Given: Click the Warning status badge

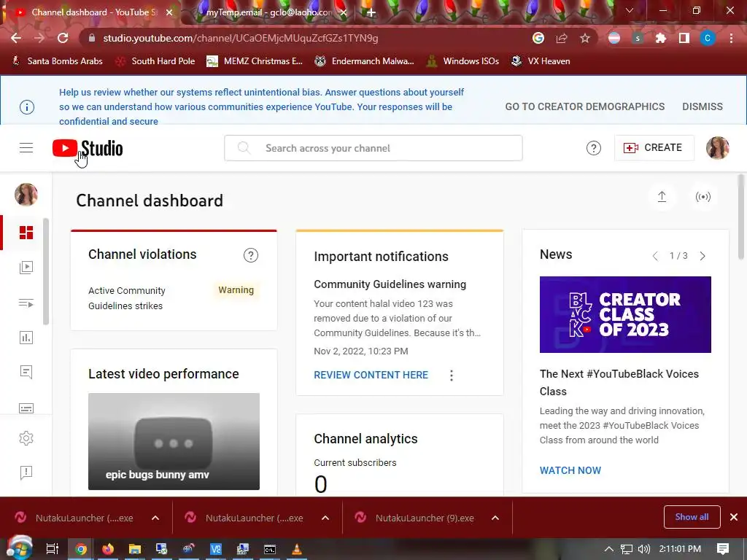Looking at the screenshot, I should coord(236,290).
